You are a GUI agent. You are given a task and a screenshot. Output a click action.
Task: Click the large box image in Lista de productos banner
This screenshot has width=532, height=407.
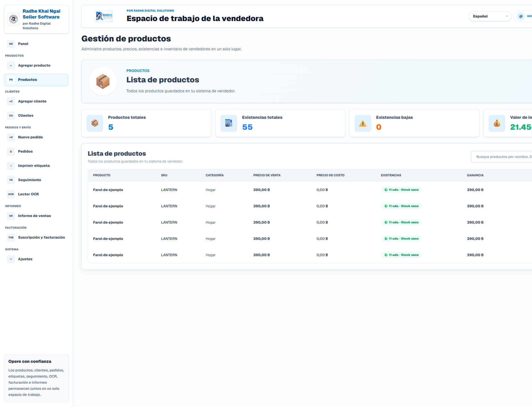click(103, 82)
